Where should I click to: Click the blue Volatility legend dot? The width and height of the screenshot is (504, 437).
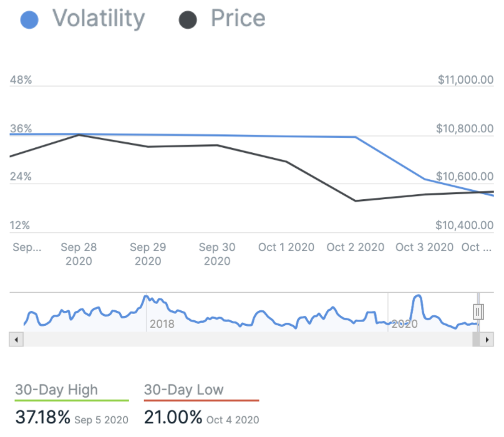tap(29, 19)
